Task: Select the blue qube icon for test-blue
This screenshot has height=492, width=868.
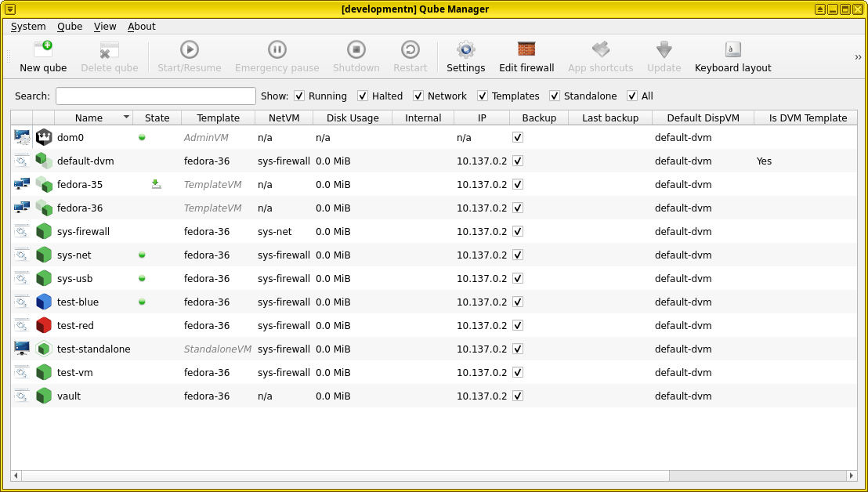Action: [x=44, y=302]
